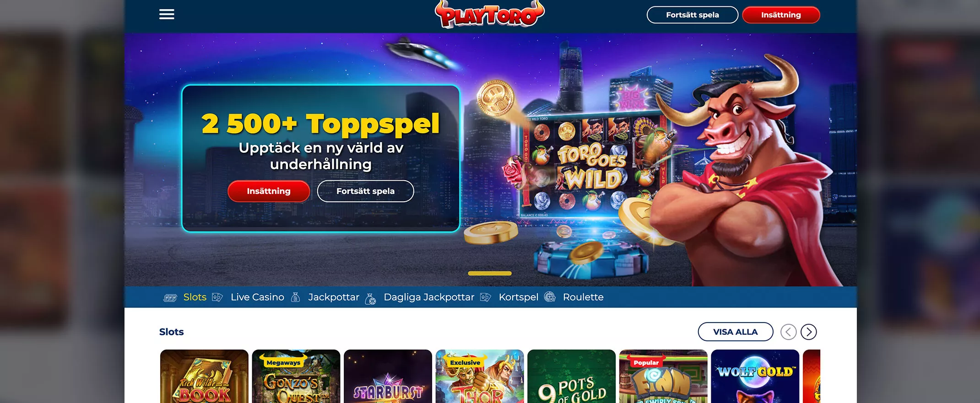
Task: Show next slots with right arrow
Action: [x=809, y=332]
